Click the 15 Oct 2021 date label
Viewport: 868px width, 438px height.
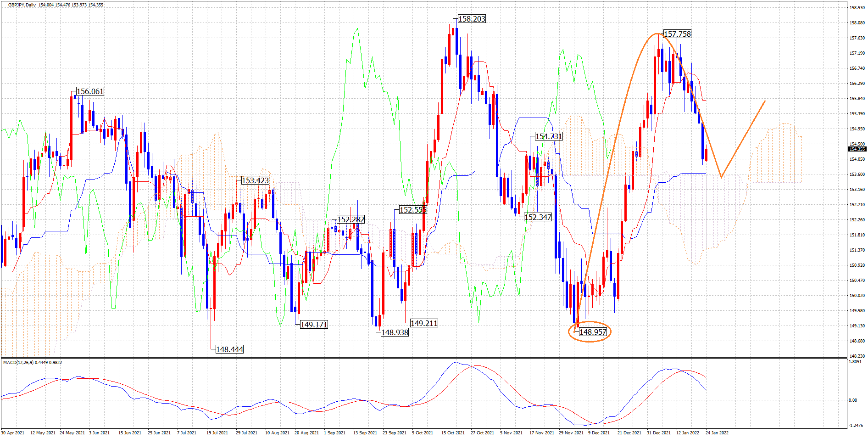[x=452, y=433]
